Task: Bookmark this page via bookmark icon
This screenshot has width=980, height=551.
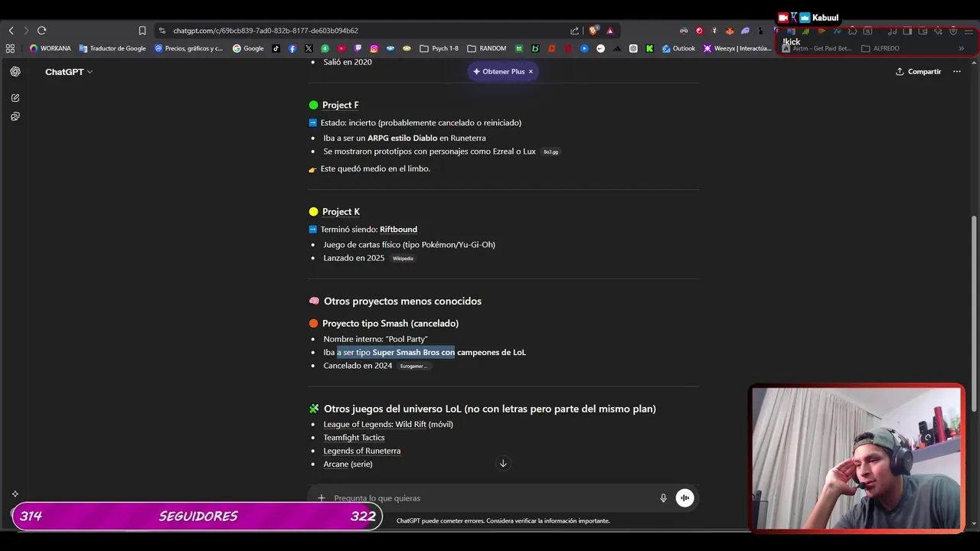Action: pyautogui.click(x=142, y=31)
